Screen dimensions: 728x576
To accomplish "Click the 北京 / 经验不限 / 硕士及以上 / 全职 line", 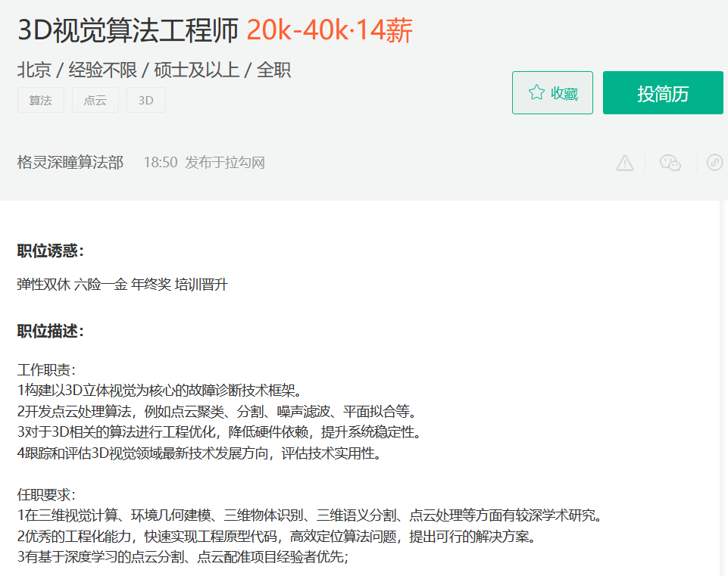I will [x=154, y=70].
